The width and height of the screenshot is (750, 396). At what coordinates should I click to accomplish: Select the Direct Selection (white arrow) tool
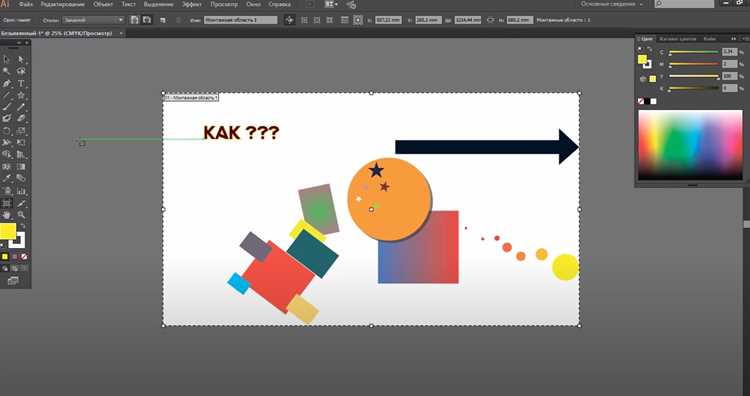tap(21, 59)
